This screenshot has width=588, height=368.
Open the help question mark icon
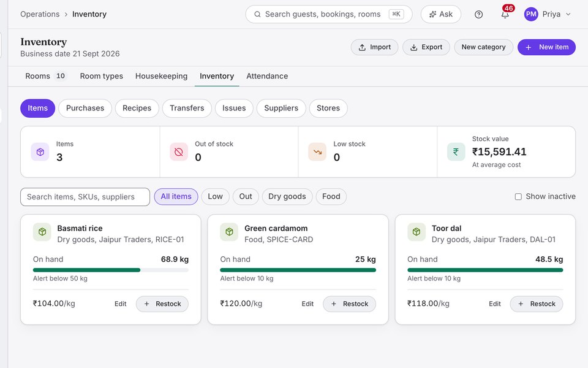(x=478, y=14)
